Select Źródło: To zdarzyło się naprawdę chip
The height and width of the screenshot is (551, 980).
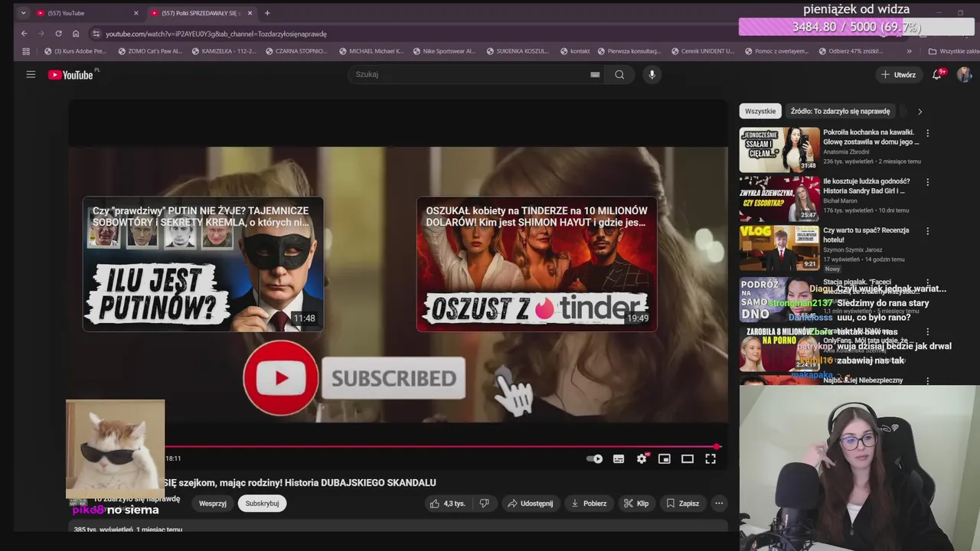tap(840, 111)
